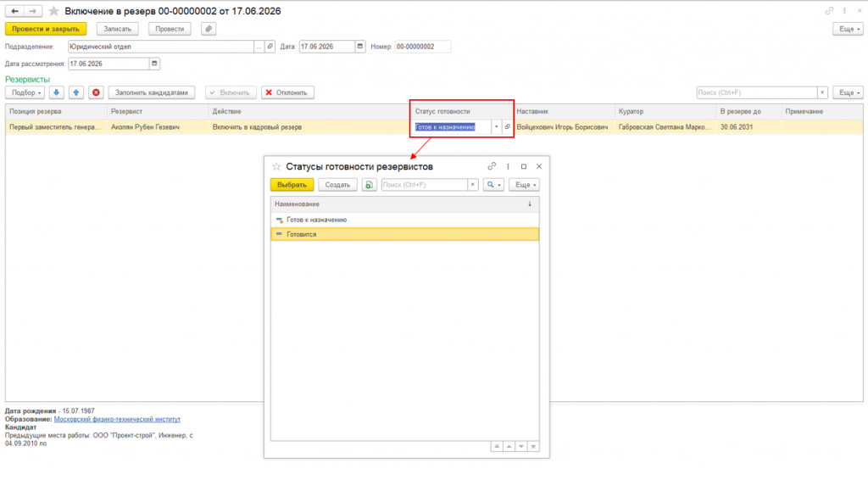Open Еще menu in statuses dialog
Viewport: 868px width, 480px height.
click(x=524, y=185)
